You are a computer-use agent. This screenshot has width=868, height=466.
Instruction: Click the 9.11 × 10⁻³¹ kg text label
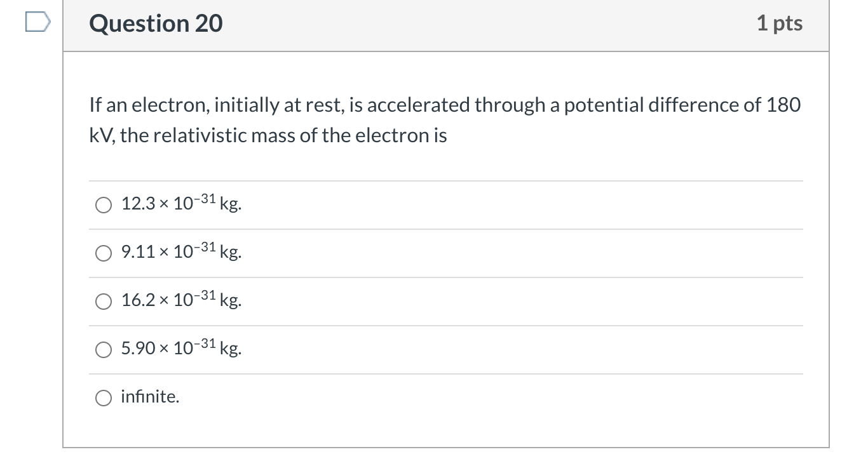(x=181, y=252)
